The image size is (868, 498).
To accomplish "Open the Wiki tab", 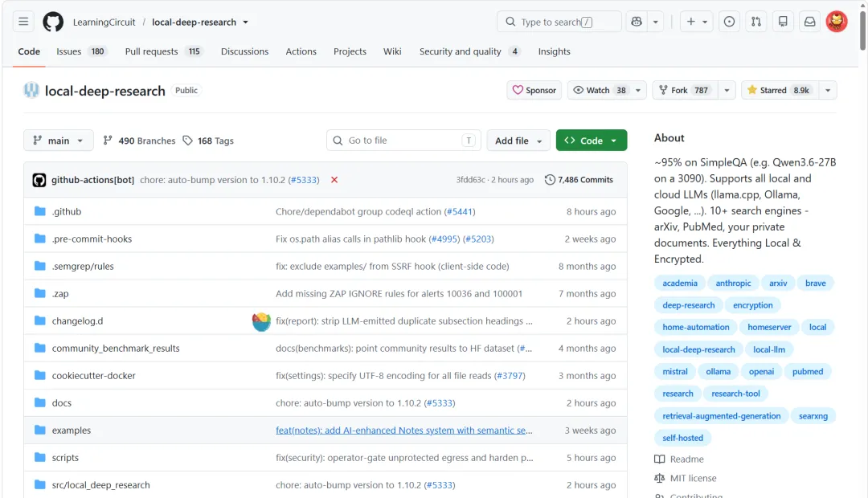I will (x=392, y=51).
